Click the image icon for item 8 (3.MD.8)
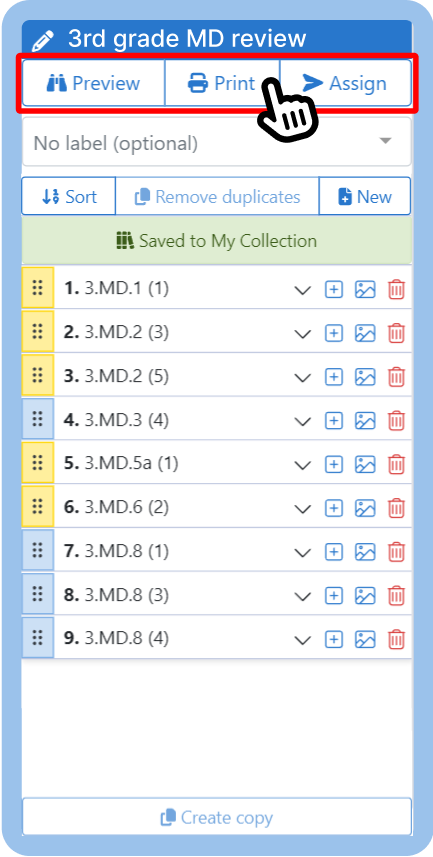This screenshot has width=433, height=857. (x=365, y=595)
